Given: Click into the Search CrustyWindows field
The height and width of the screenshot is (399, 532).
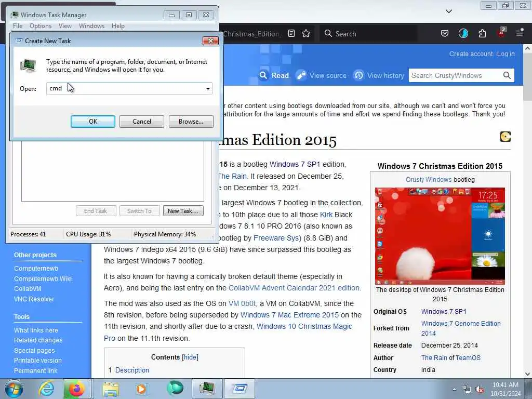Looking at the screenshot, I should [455, 75].
